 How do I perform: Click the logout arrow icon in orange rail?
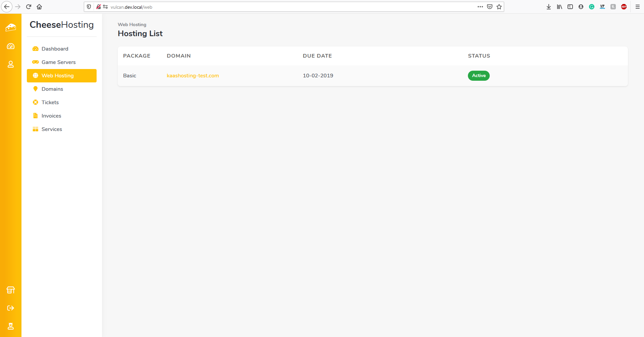click(x=11, y=308)
